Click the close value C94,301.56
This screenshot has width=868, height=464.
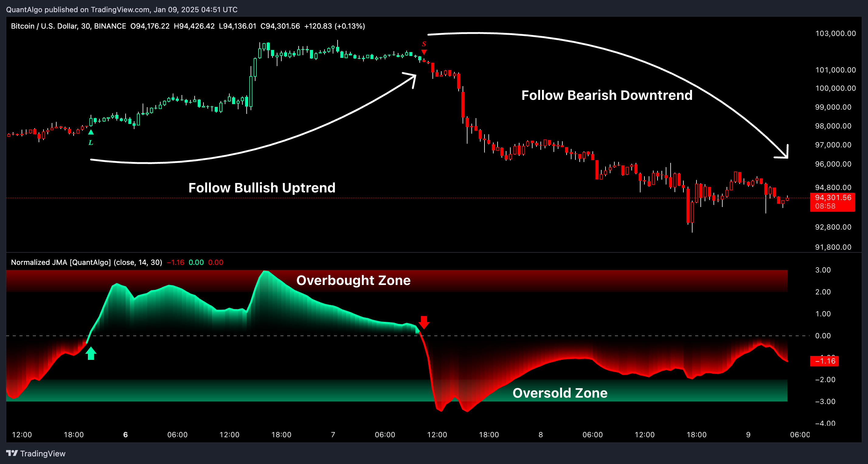pos(280,26)
